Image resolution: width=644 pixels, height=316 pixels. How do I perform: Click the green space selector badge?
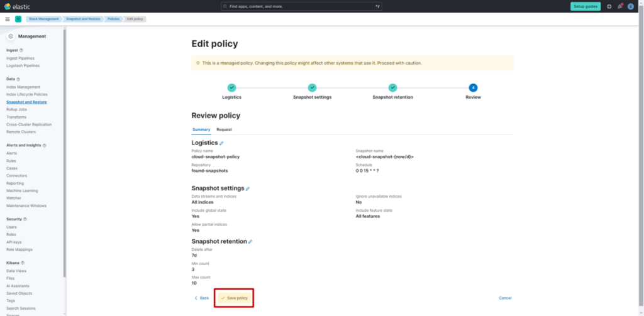[x=18, y=19]
